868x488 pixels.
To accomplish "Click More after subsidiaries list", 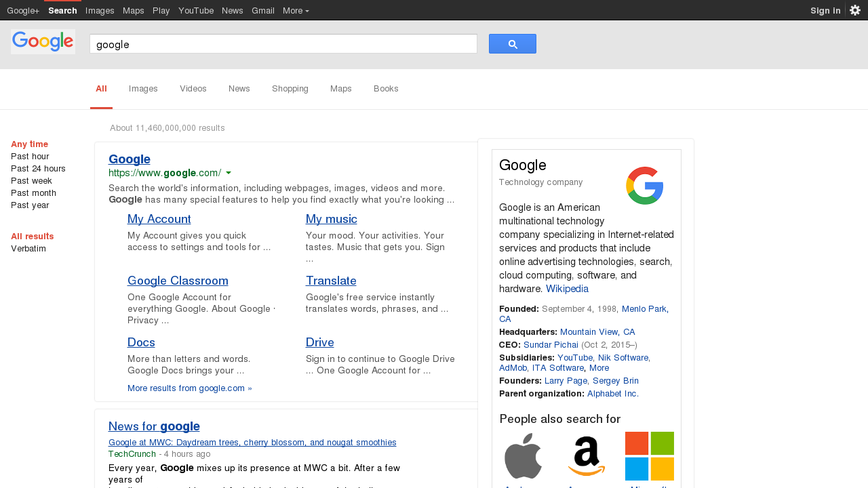I will (x=599, y=368).
